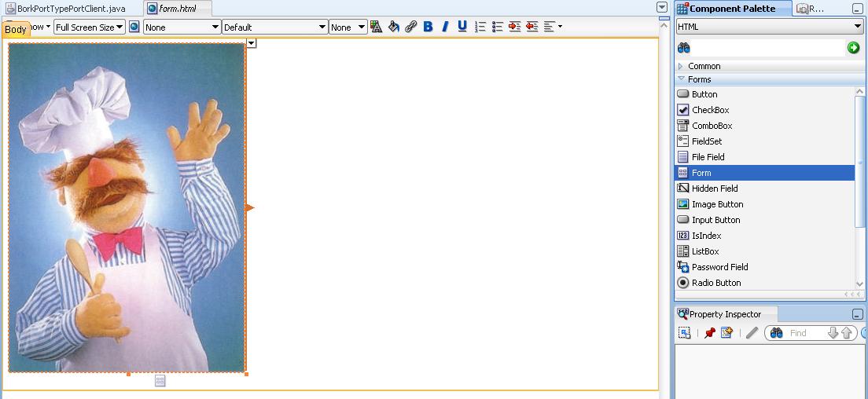Screen dimensions: 868x399
Task: Click the background color paint bucket icon
Action: pos(394,27)
